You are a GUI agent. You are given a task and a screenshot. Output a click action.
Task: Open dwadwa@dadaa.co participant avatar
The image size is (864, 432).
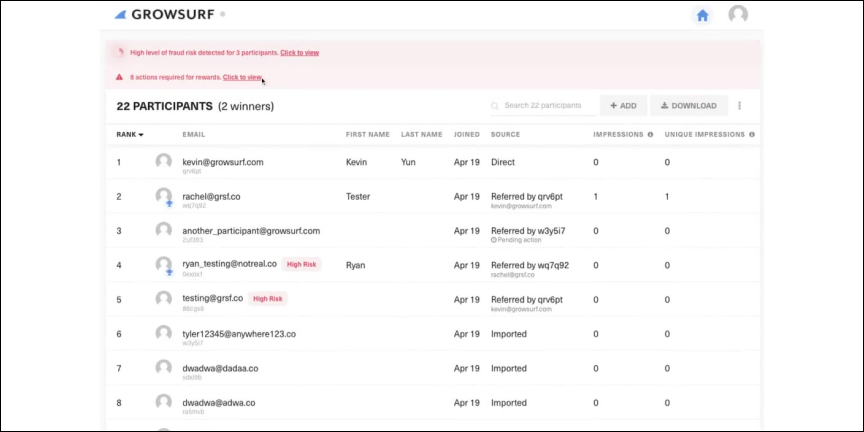pyautogui.click(x=163, y=368)
